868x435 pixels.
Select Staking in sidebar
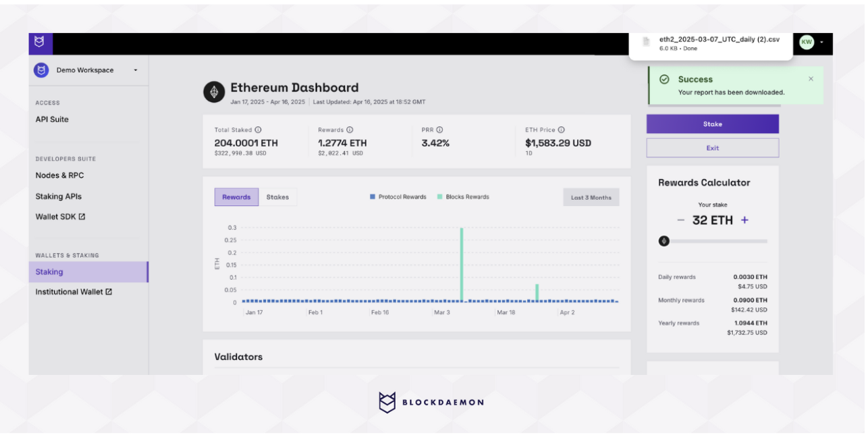click(x=88, y=272)
